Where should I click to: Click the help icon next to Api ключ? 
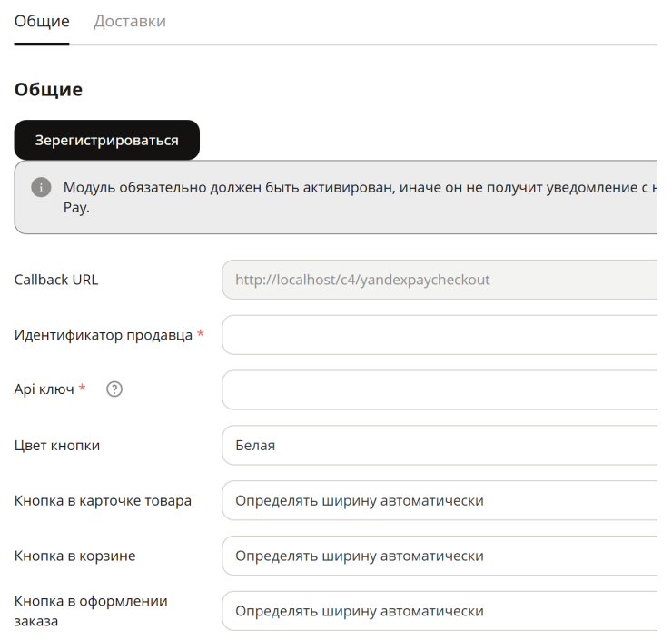click(114, 389)
